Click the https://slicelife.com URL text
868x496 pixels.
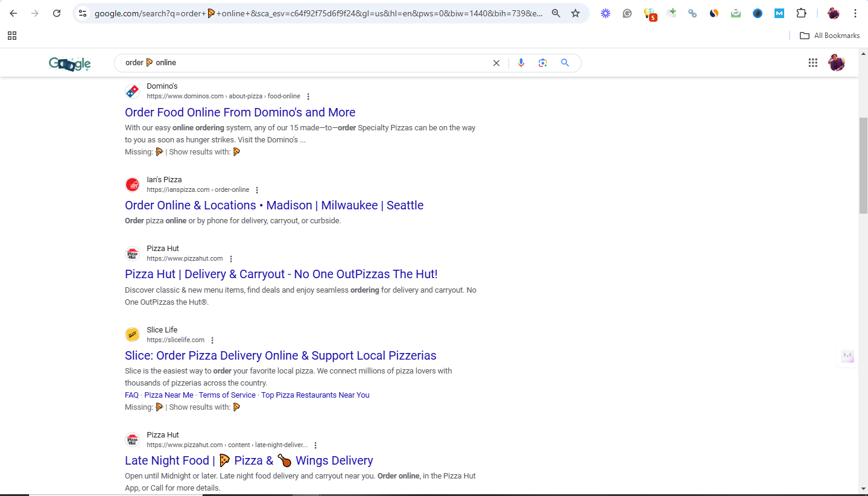pos(176,340)
